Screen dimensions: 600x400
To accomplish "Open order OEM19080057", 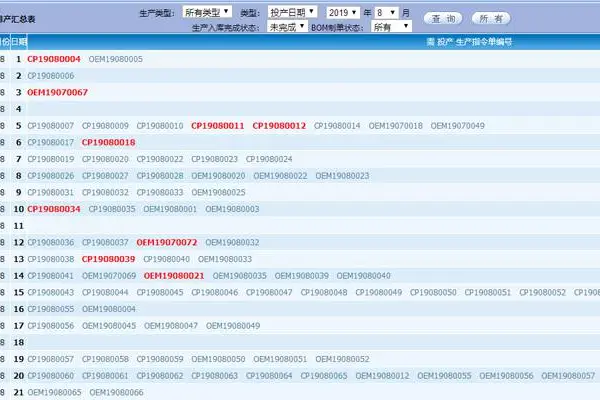I will point(568,376).
